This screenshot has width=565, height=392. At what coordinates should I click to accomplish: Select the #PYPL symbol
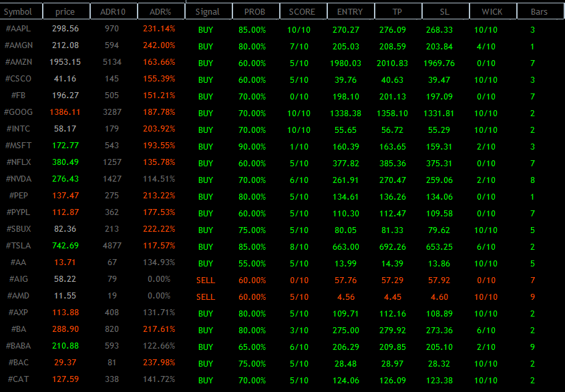coord(19,212)
